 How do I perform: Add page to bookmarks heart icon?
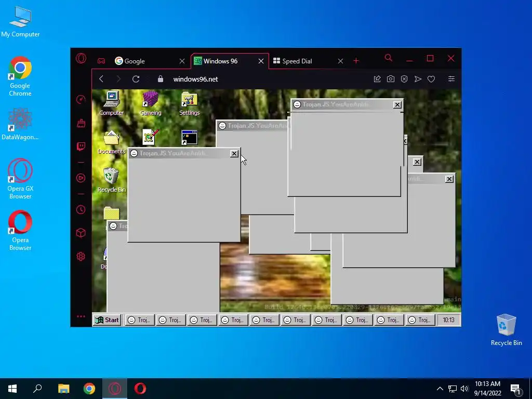pos(431,79)
